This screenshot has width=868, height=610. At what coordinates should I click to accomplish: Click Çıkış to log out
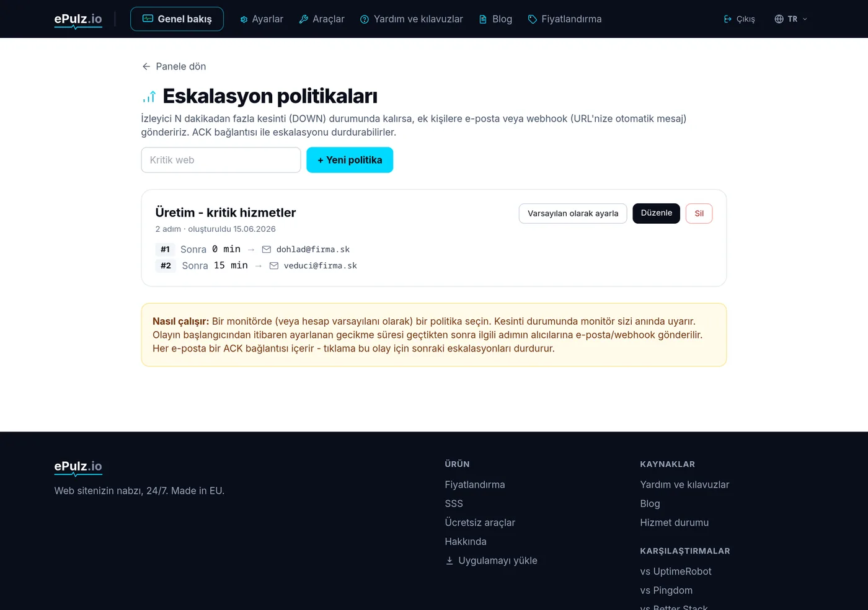[739, 19]
